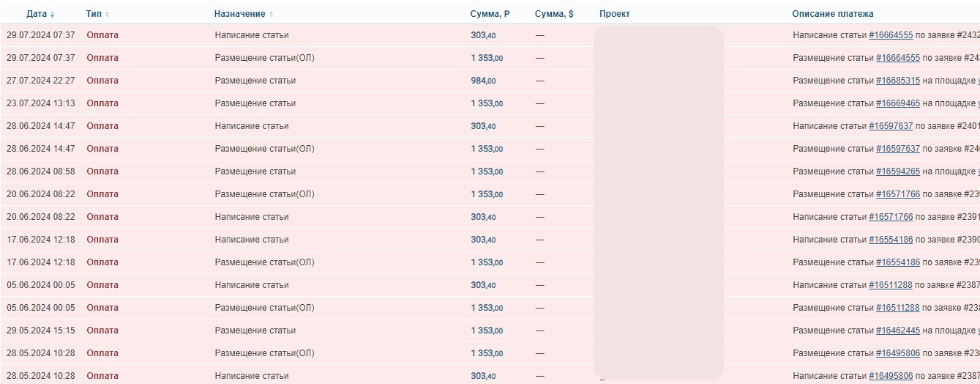Click the Сумма, $ column header

pyautogui.click(x=554, y=14)
